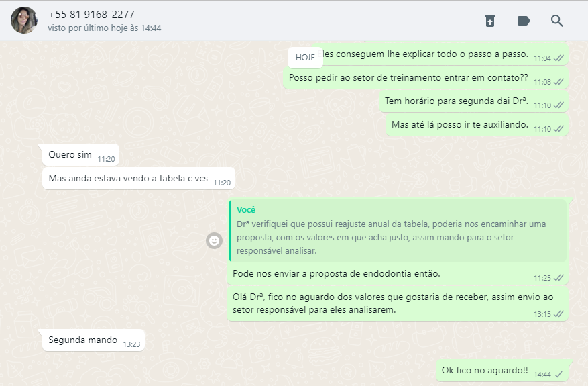Open contact profile picture
Image resolution: width=588 pixels, height=386 pixels.
point(24,20)
